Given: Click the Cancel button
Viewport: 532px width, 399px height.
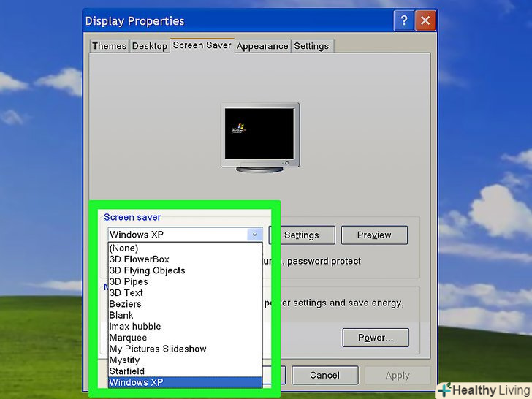Looking at the screenshot, I should pos(324,376).
